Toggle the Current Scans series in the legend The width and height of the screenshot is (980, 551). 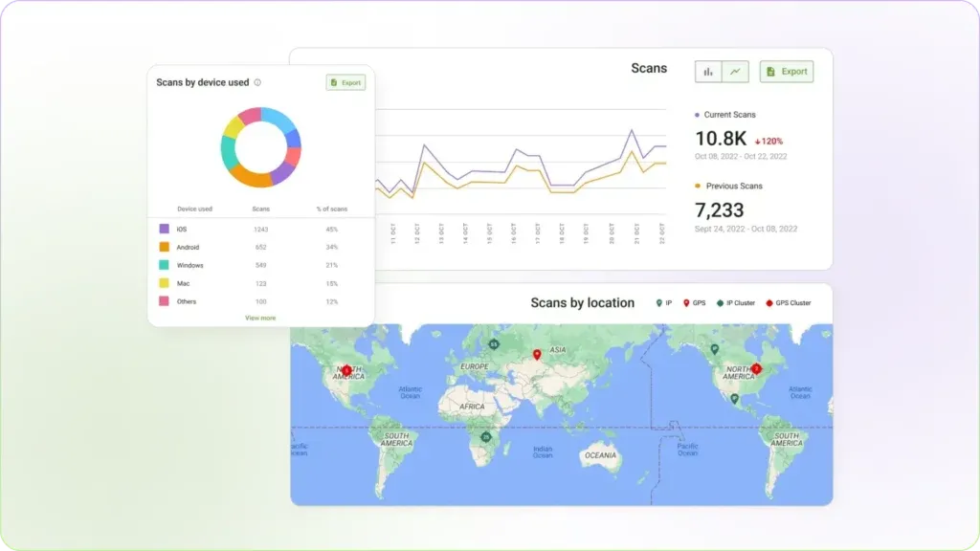click(x=725, y=114)
